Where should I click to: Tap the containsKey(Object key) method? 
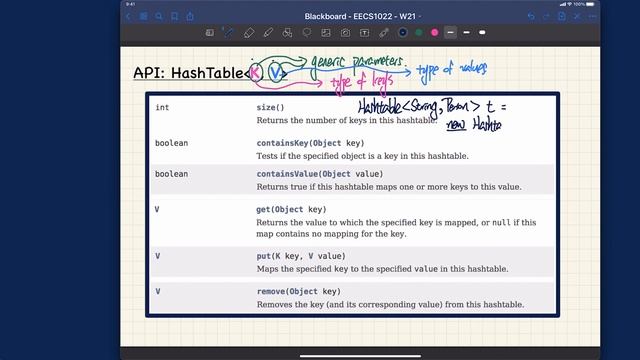[310, 143]
